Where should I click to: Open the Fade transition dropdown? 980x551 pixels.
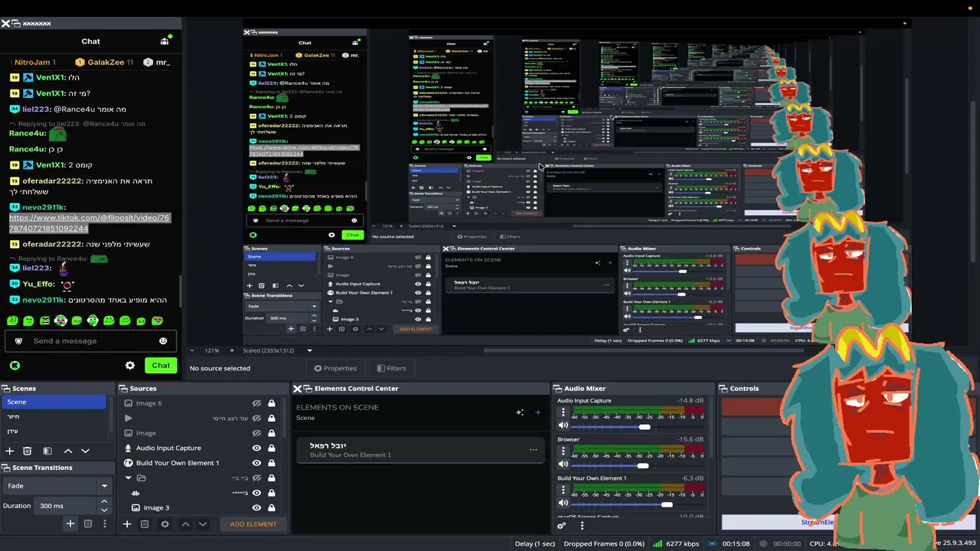coord(57,485)
